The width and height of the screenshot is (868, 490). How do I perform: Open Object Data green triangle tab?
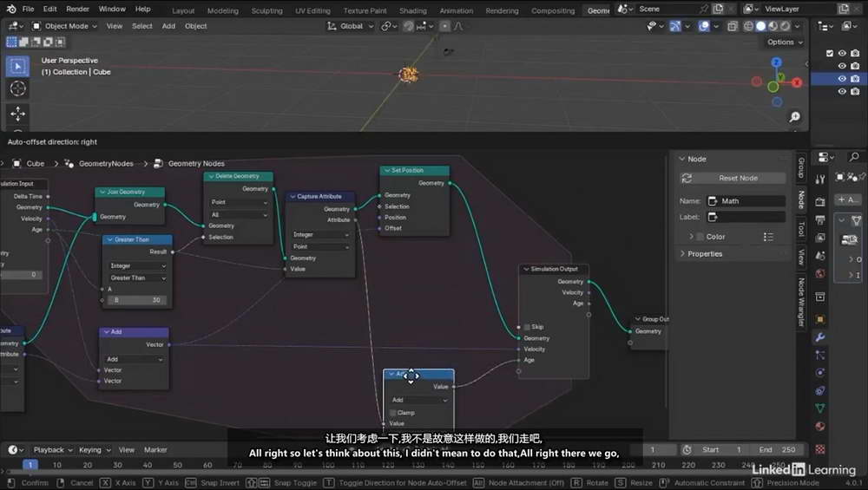click(x=820, y=408)
